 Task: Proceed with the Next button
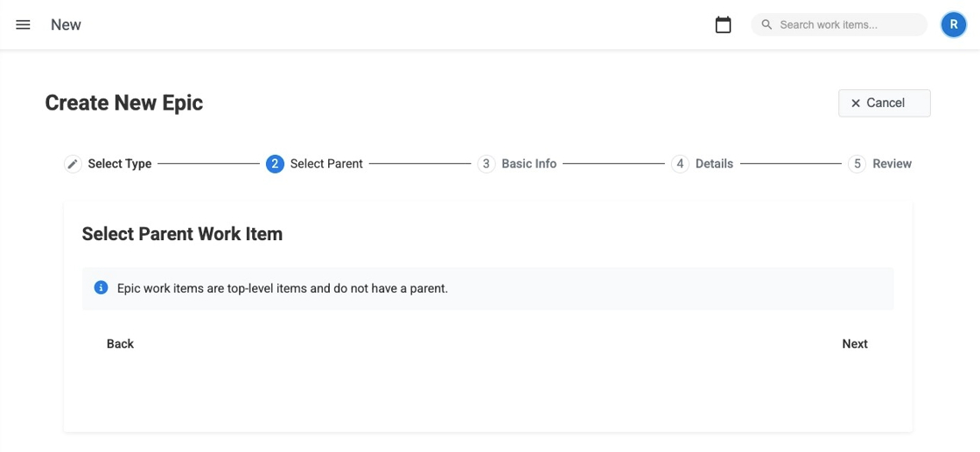854,343
